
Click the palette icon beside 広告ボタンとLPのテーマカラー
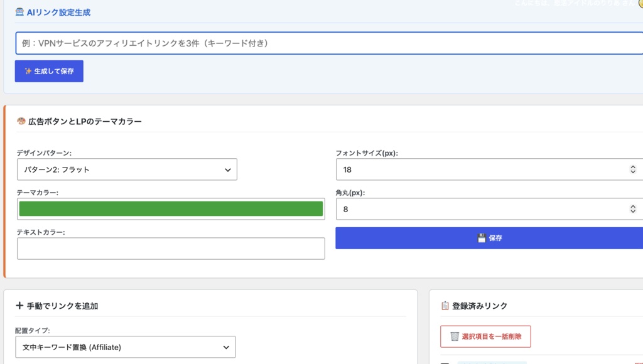(x=21, y=121)
